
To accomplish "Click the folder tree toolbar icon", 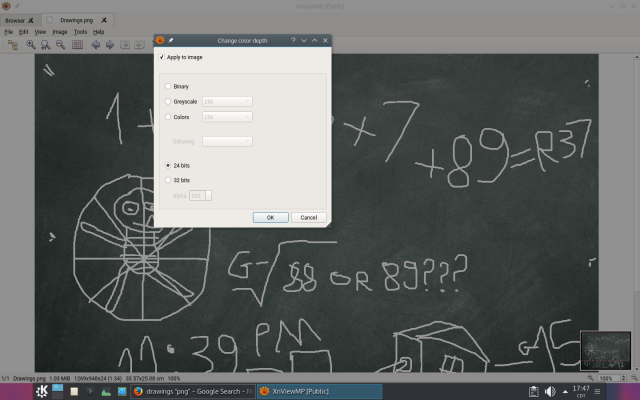I will (x=13, y=45).
